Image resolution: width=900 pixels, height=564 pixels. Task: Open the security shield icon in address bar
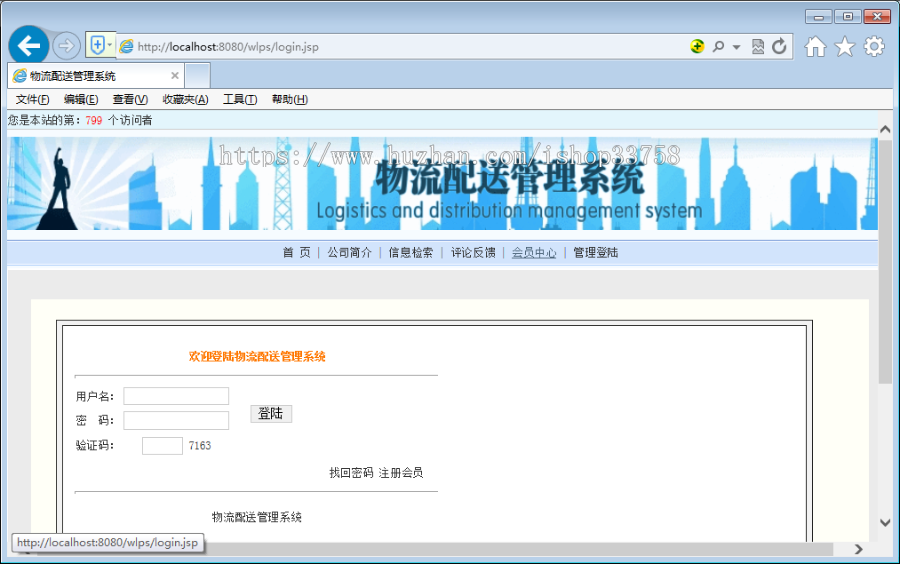coord(97,45)
